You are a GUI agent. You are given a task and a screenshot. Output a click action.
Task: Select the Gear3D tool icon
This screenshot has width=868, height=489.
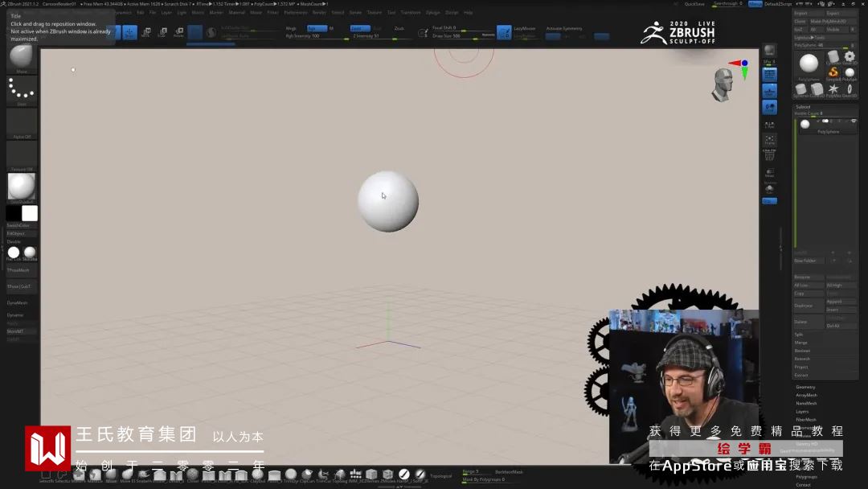[850, 57]
